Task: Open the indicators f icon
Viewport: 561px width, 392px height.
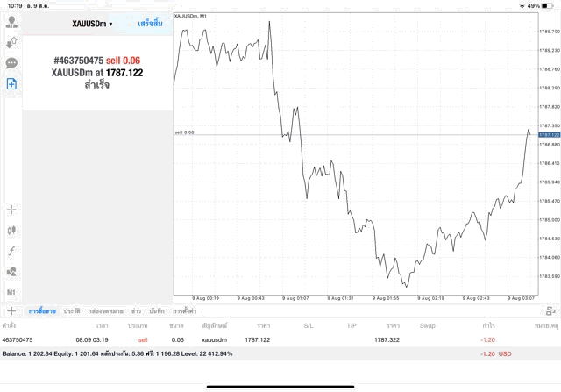Action: (x=12, y=251)
